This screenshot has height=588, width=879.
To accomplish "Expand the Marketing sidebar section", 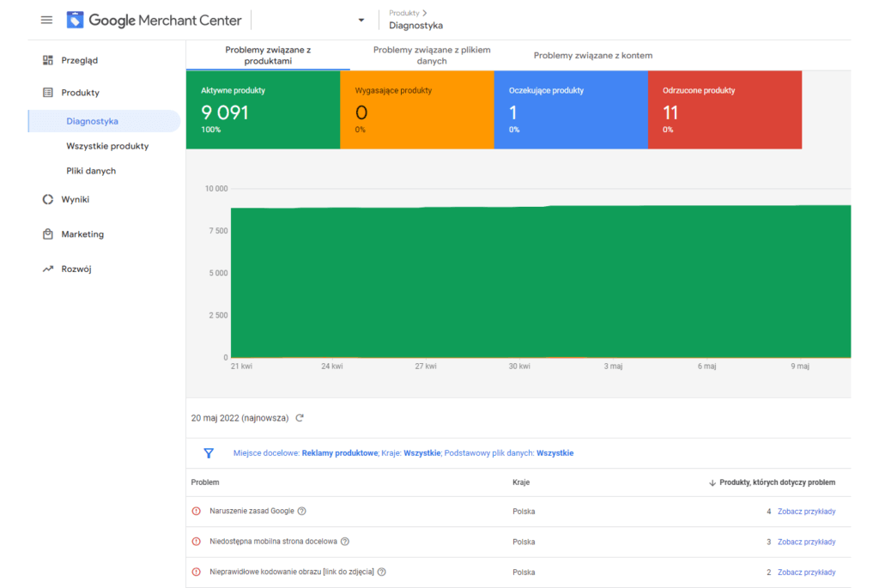I will 82,234.
